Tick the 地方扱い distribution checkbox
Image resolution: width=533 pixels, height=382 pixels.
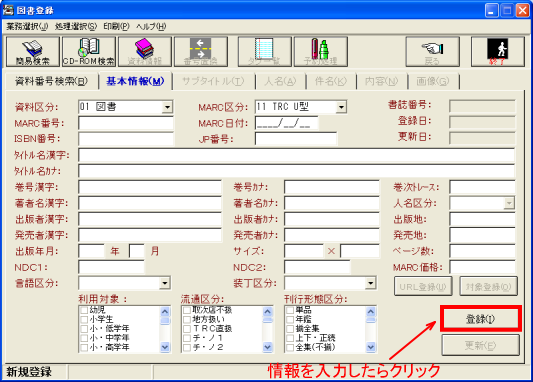tap(187, 319)
